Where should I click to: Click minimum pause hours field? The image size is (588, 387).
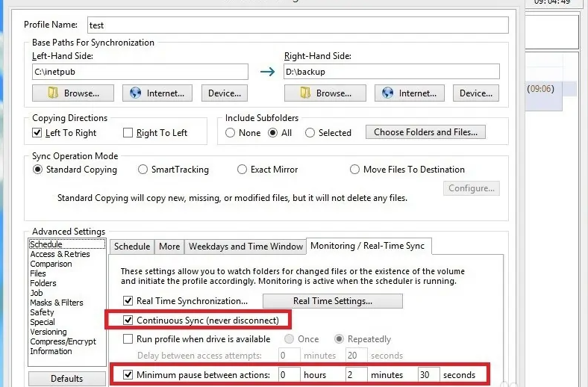[x=289, y=374]
